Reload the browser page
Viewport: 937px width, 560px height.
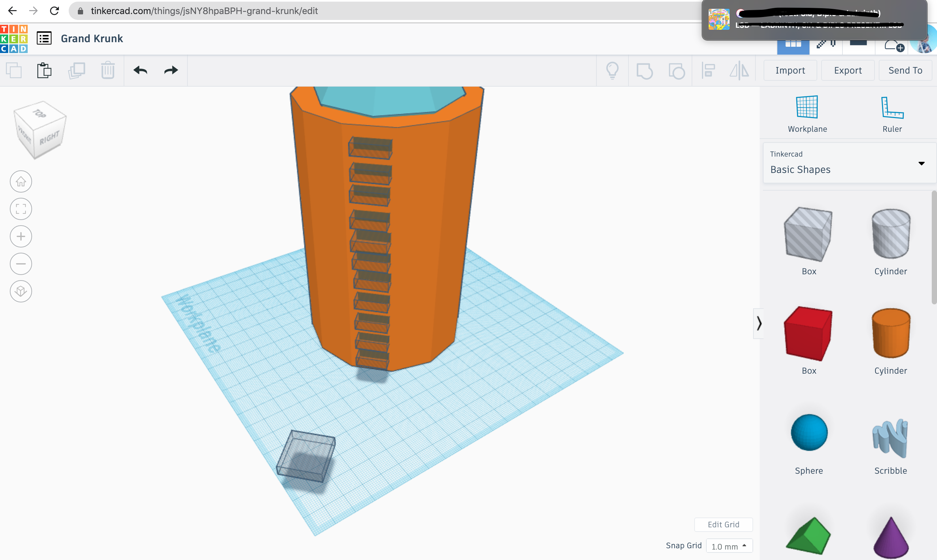coord(54,10)
